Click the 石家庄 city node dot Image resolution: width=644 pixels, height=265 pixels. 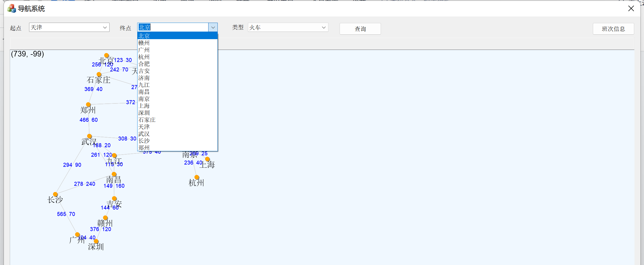point(99,74)
